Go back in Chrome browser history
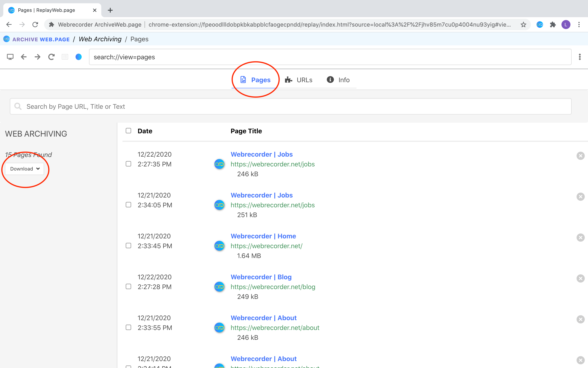588x368 pixels. tap(9, 25)
